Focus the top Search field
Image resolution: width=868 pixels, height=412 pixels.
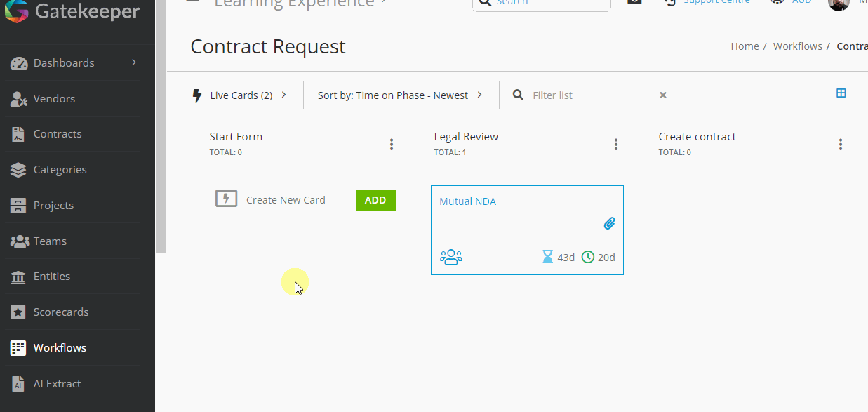click(542, 3)
